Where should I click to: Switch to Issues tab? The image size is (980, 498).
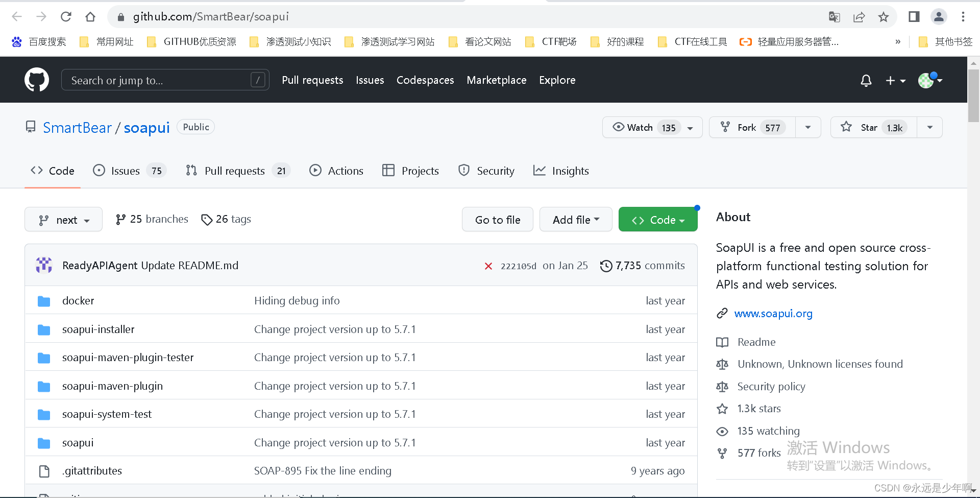[x=130, y=171]
